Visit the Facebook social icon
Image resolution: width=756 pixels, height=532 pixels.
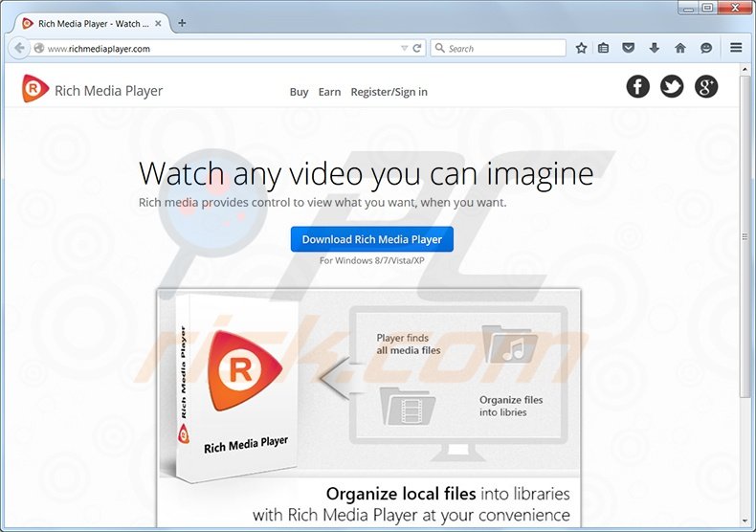638,87
